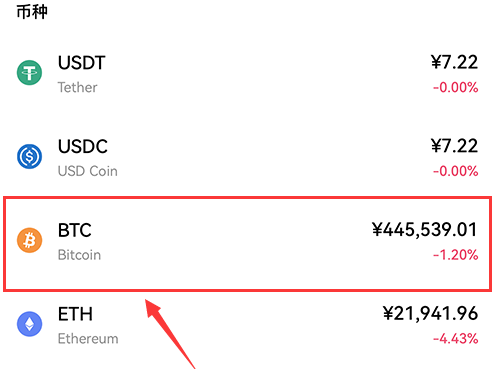Click the Bitcoin subtitle text

79,255
